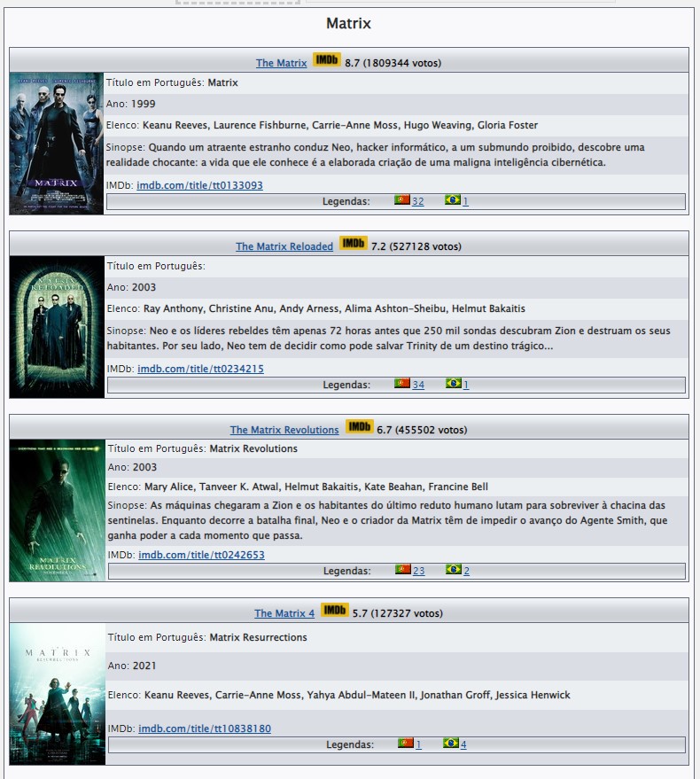Click the IMDb badge beside The Matrix title
700x779 pixels.
click(x=326, y=60)
